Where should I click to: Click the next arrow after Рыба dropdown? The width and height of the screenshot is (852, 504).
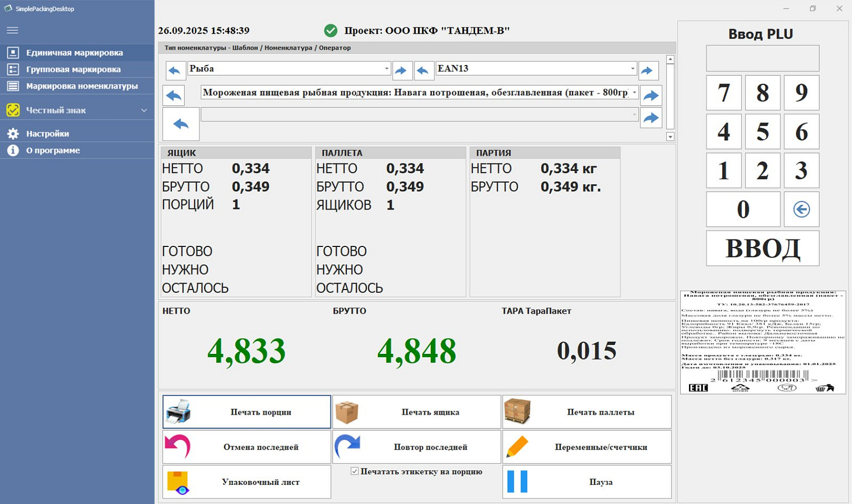coord(401,71)
